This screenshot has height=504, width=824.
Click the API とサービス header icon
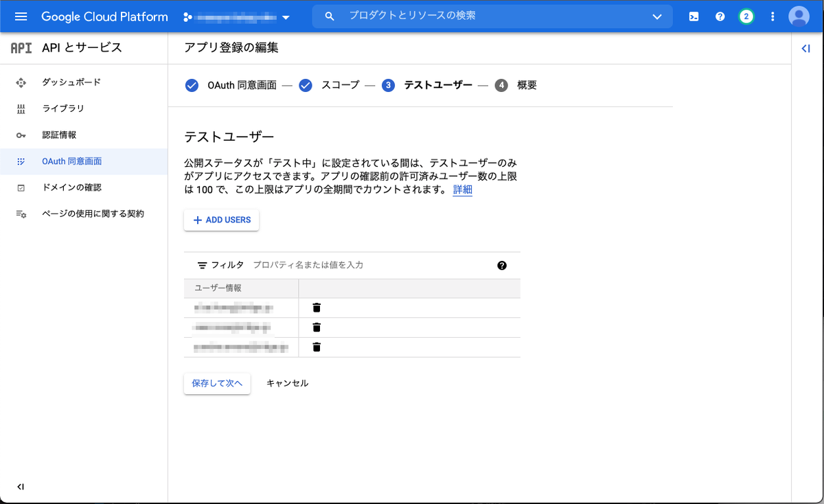21,47
